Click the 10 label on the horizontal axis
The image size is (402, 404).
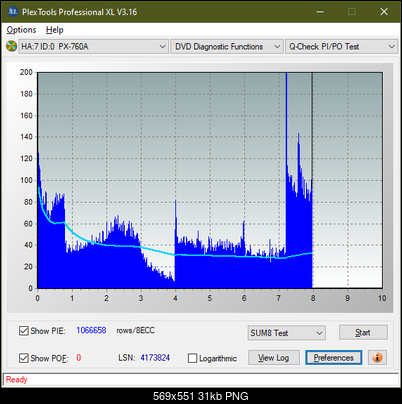(x=382, y=298)
